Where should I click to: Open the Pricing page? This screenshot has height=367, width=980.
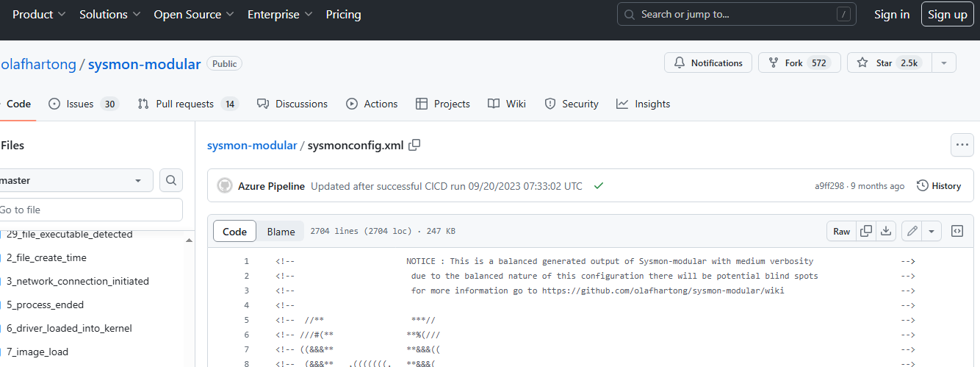(x=343, y=14)
